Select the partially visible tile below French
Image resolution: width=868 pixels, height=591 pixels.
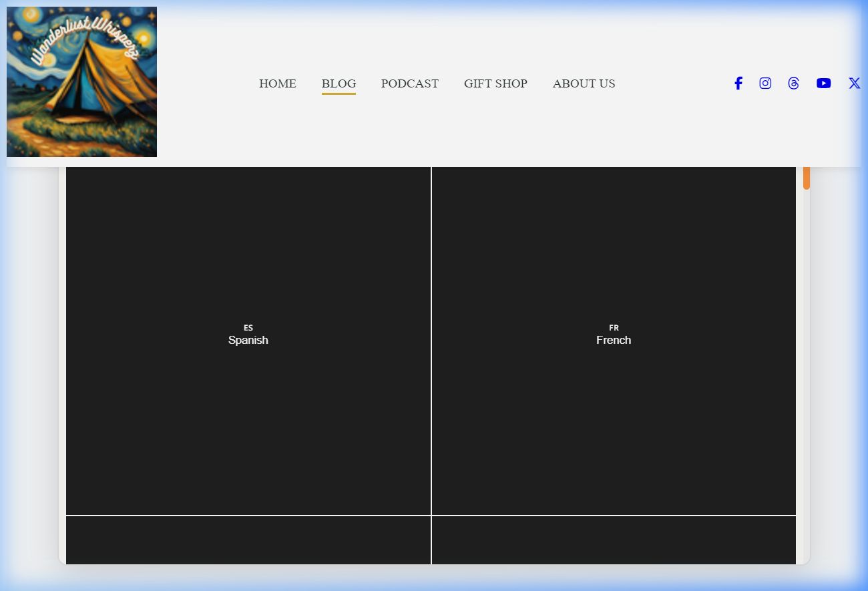tap(613, 540)
